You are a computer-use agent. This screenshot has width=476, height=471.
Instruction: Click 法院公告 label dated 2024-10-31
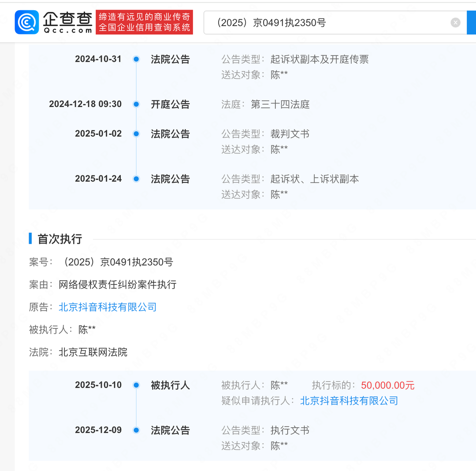tap(170, 59)
